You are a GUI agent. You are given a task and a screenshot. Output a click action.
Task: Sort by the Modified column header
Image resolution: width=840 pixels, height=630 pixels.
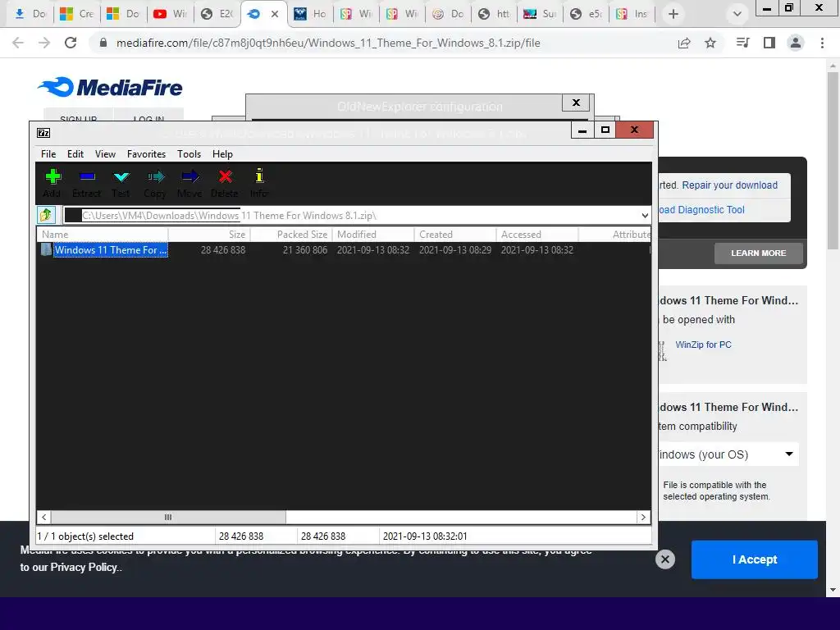coord(373,235)
